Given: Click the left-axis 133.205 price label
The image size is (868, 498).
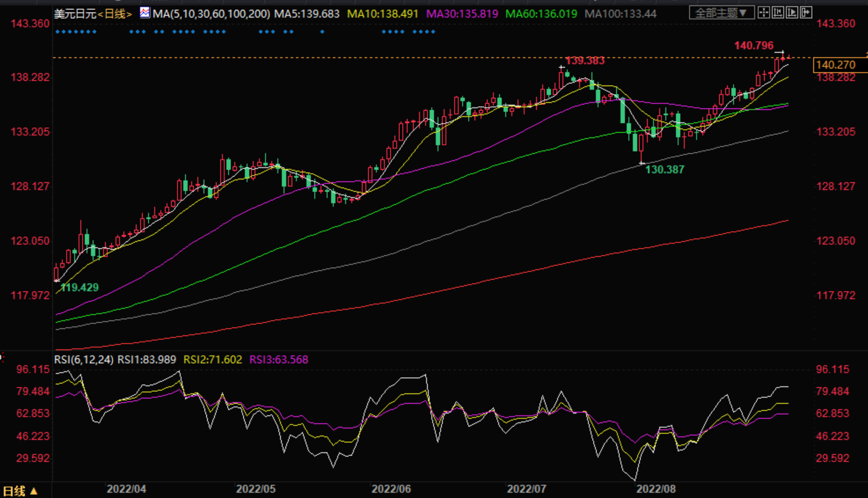Looking at the screenshot, I should (x=30, y=132).
